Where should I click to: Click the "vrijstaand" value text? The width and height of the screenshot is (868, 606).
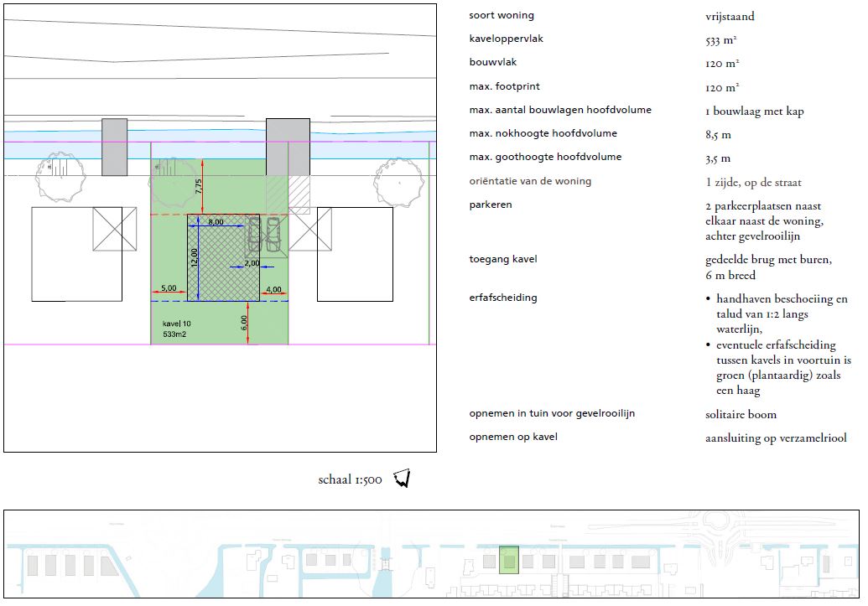click(x=730, y=17)
